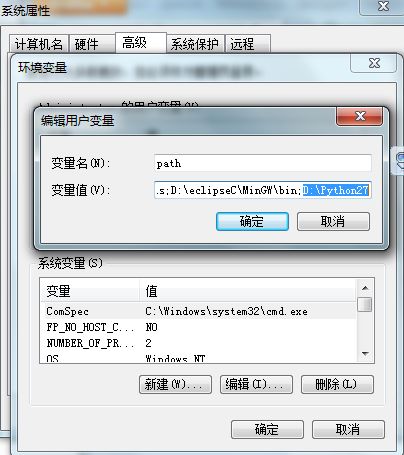Image resolution: width=404 pixels, height=455 pixels.
Task: Click 编辑(I)... under system variables
Action: 256,384
